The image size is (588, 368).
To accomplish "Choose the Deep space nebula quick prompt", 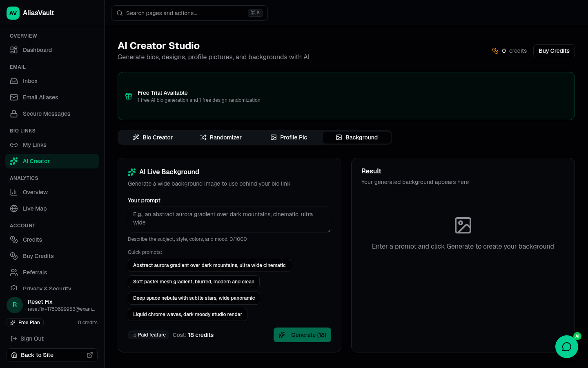I will pos(194,298).
